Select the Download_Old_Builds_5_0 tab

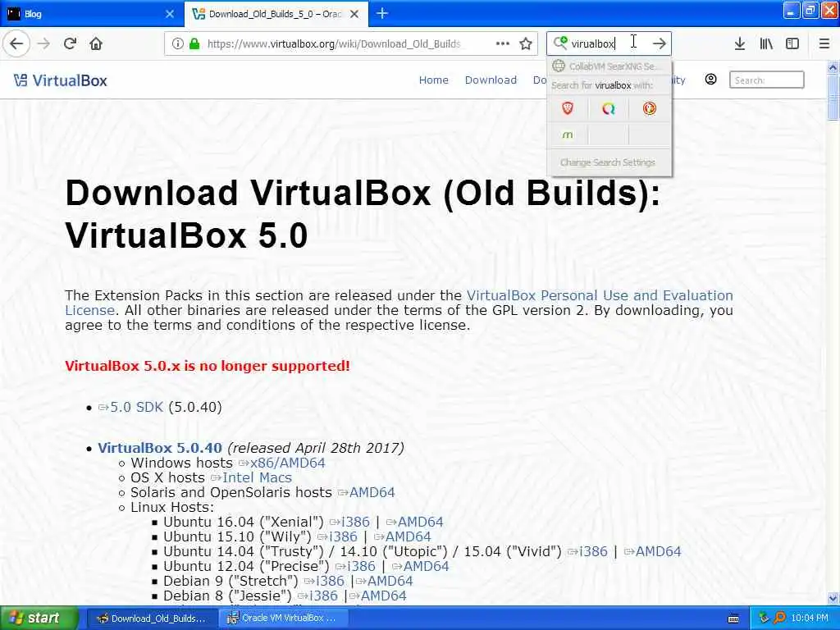(276, 14)
